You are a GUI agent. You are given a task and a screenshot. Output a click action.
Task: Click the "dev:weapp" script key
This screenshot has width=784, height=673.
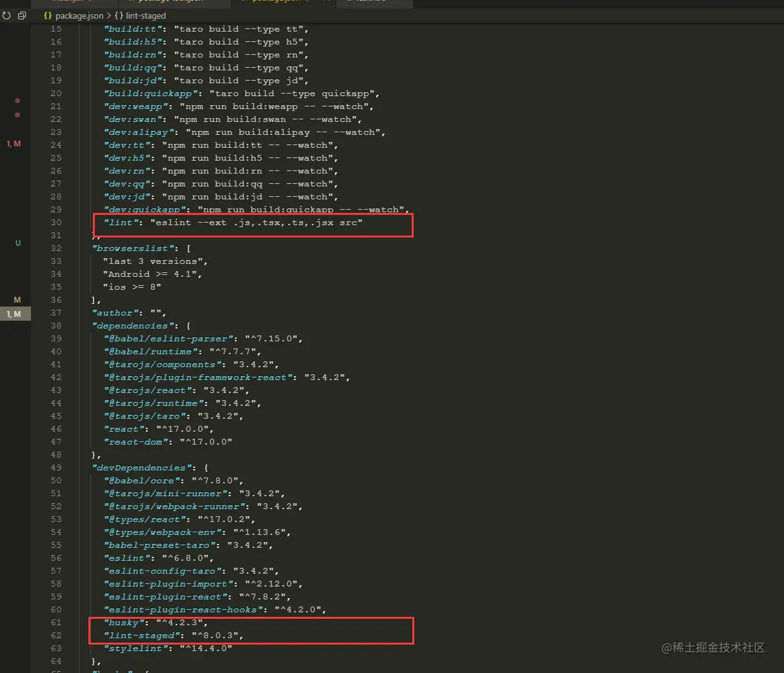coord(136,106)
